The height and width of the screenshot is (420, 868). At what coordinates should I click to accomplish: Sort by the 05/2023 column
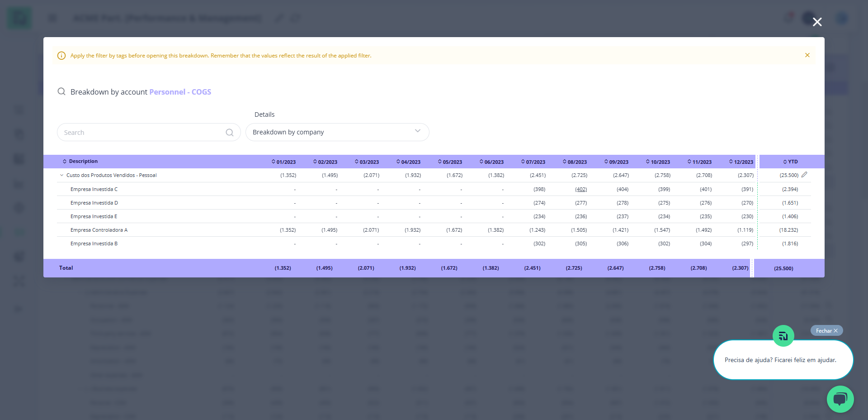click(450, 162)
